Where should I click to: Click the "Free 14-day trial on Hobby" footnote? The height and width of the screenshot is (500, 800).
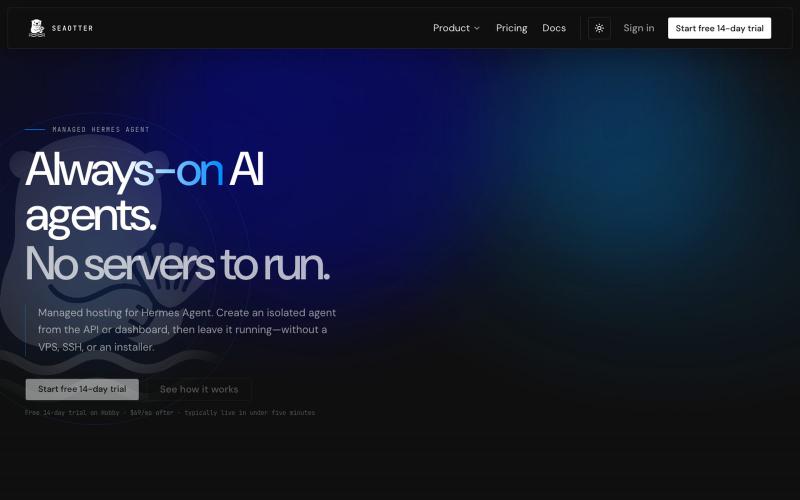(170, 412)
